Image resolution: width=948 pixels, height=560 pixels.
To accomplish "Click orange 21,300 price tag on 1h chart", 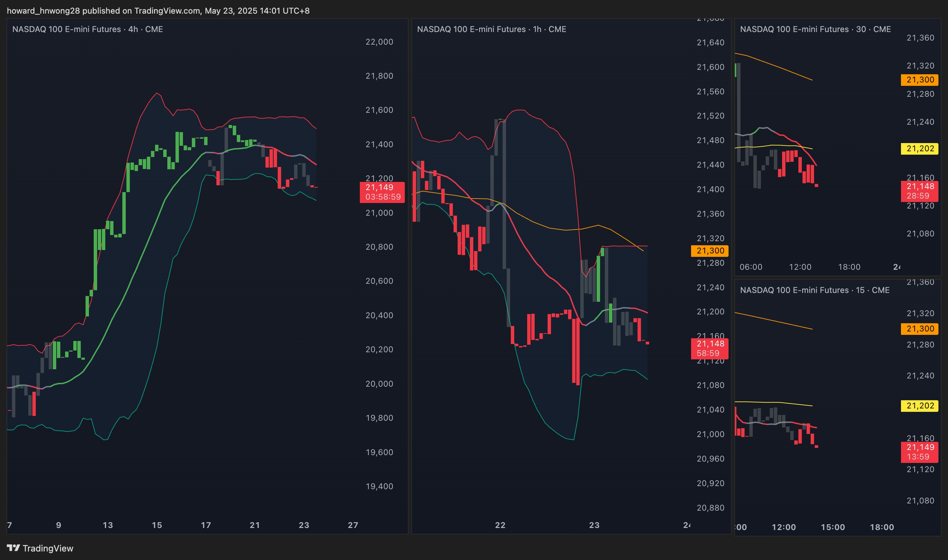I will [x=709, y=251].
